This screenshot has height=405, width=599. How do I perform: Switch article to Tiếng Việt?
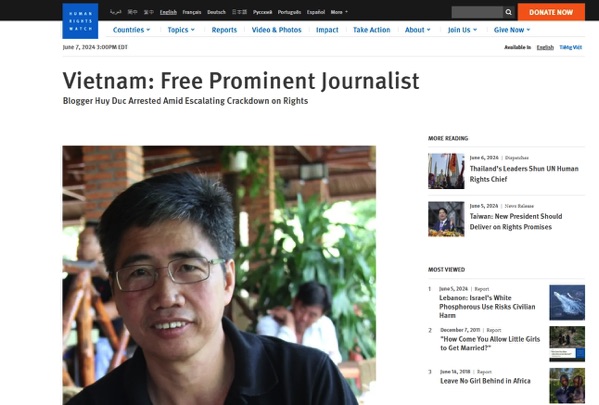(x=571, y=47)
